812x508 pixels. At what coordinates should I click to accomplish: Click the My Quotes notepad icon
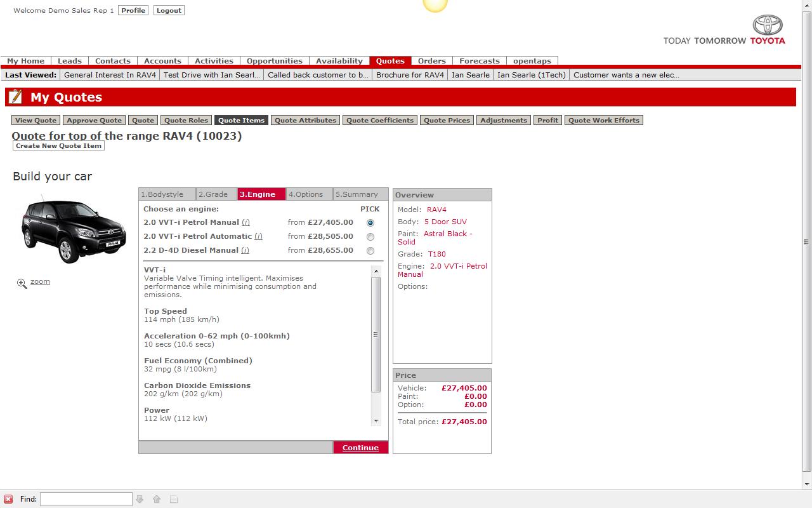point(16,97)
